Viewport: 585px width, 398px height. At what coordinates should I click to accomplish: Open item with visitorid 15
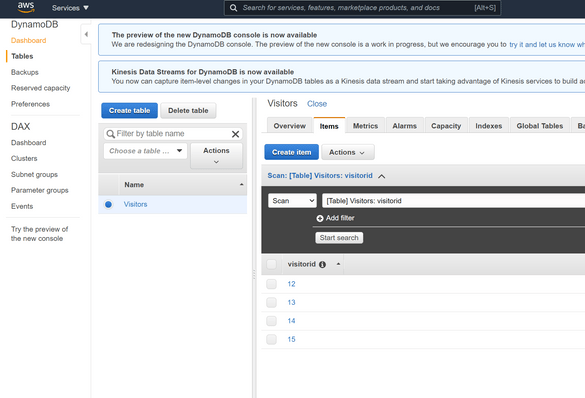pos(291,339)
